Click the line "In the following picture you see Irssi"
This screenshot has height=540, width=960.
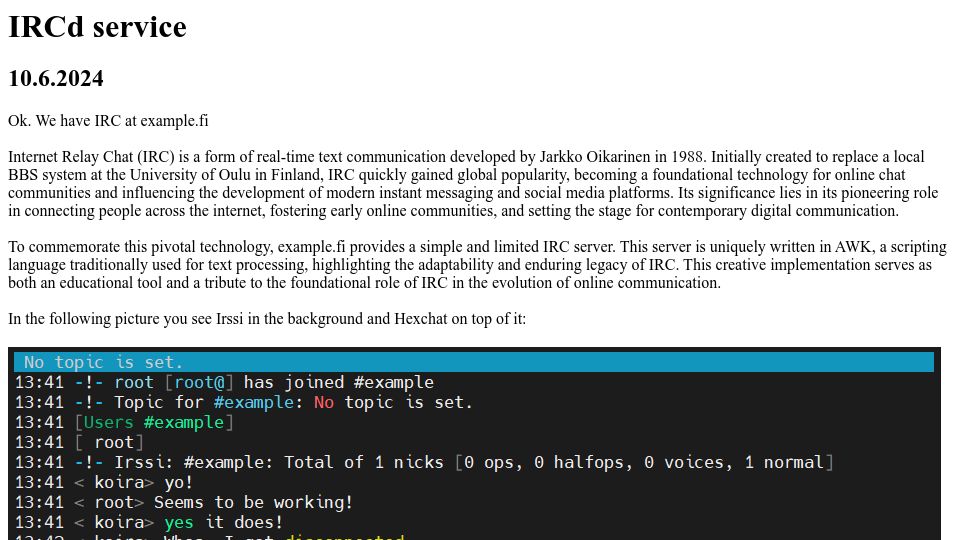[x=266, y=319]
